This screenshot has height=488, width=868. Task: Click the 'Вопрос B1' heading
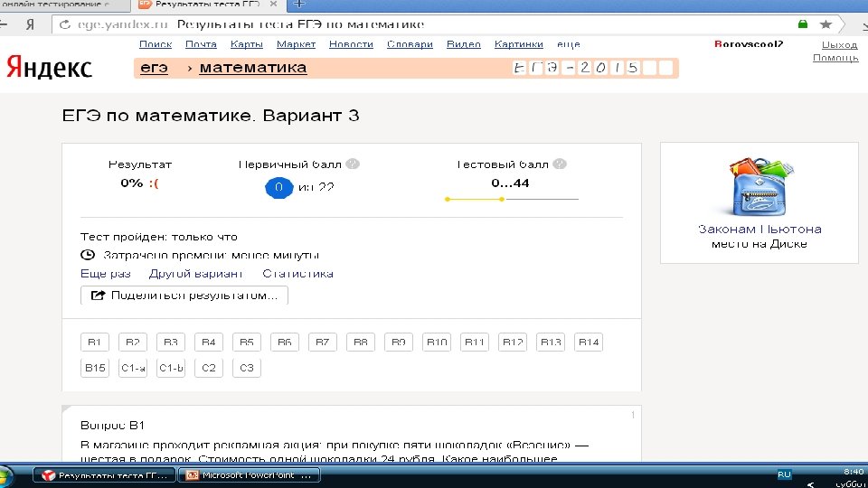[x=112, y=425]
